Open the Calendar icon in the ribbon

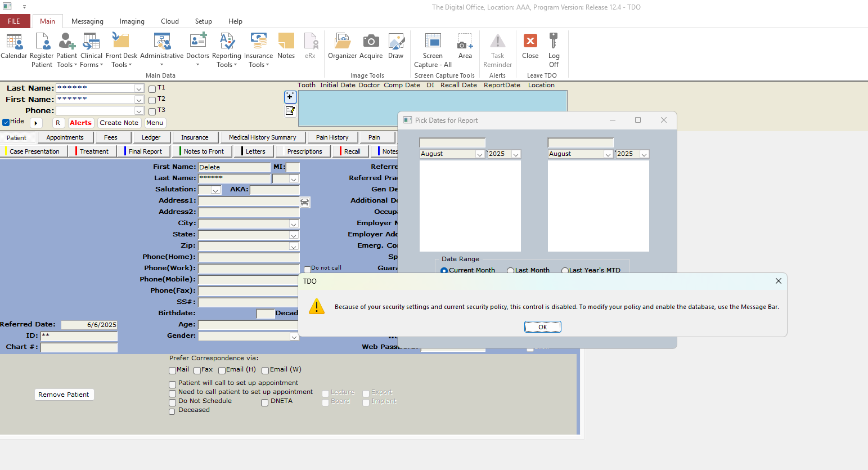tap(14, 42)
